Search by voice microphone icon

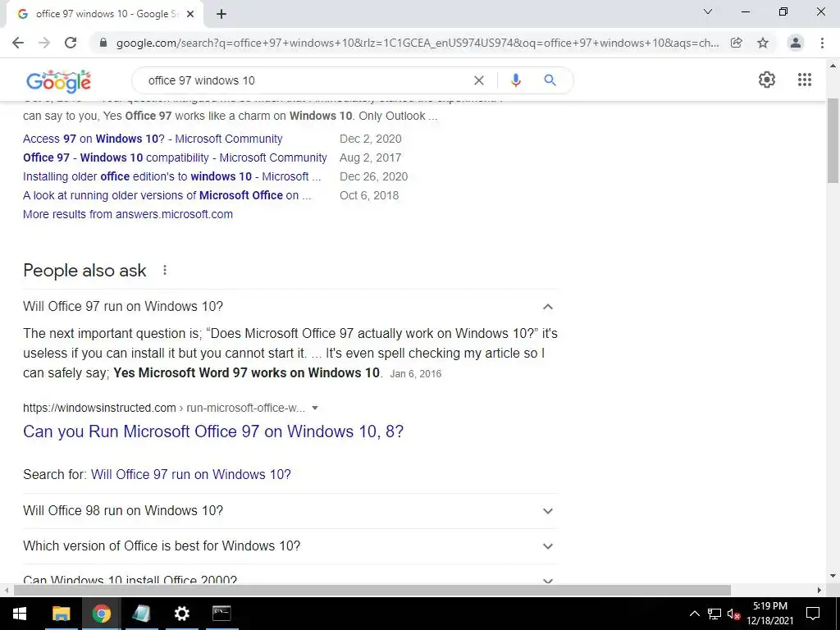tap(515, 80)
